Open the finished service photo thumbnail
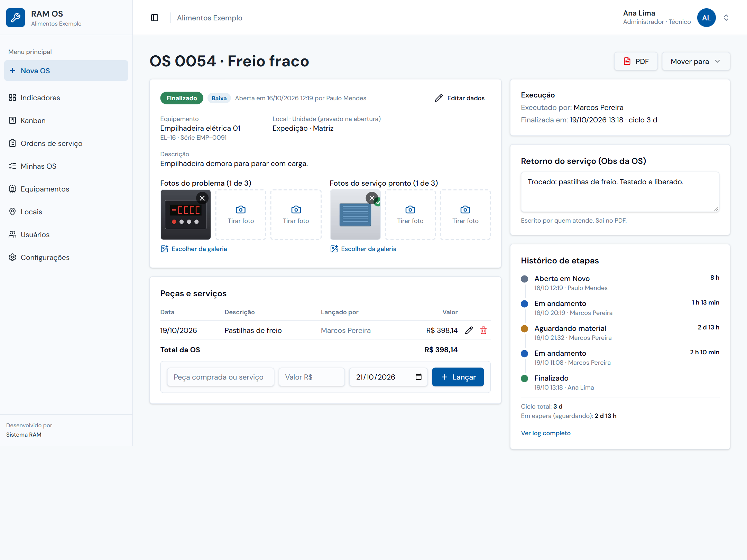This screenshot has height=560, width=747. [355, 215]
